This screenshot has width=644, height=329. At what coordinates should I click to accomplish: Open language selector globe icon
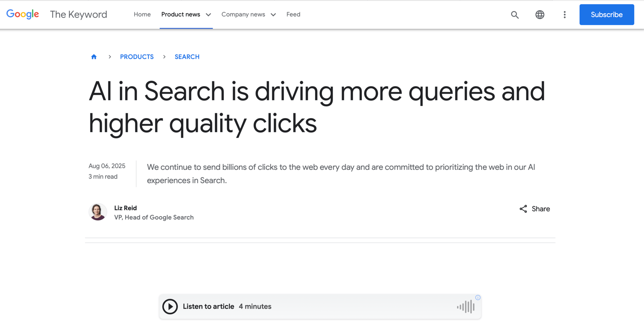540,15
